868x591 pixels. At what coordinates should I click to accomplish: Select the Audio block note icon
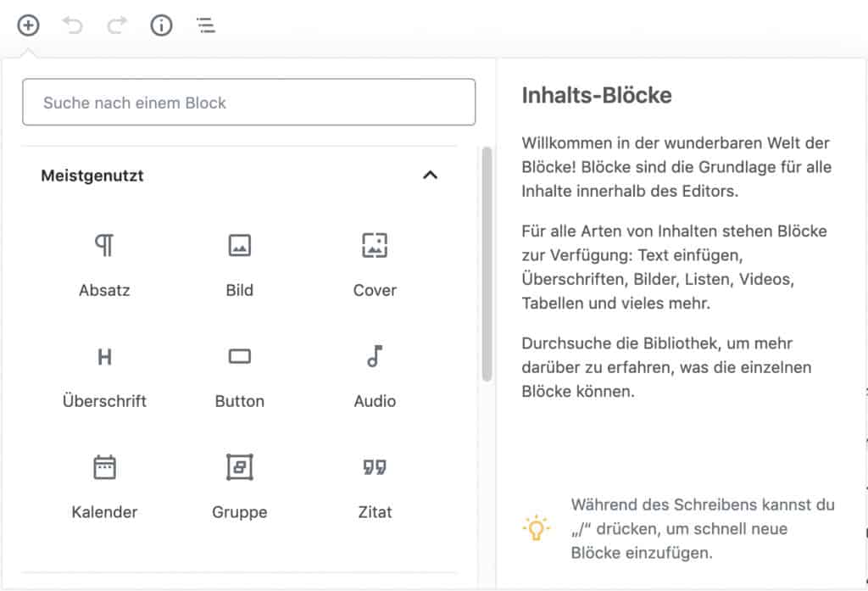click(x=375, y=356)
